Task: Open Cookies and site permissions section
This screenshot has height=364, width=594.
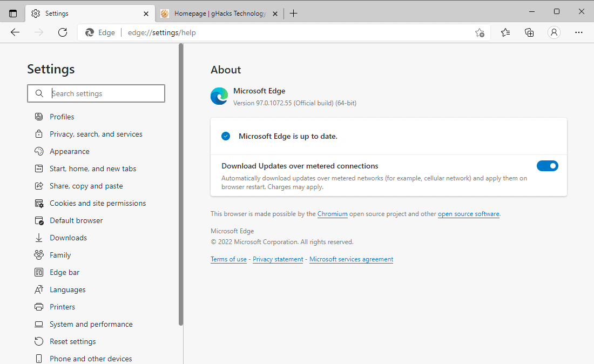Action: [x=97, y=203]
